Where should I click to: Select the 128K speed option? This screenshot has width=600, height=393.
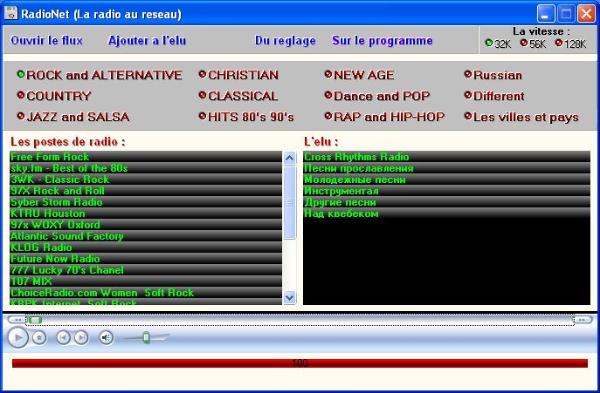tap(570, 44)
